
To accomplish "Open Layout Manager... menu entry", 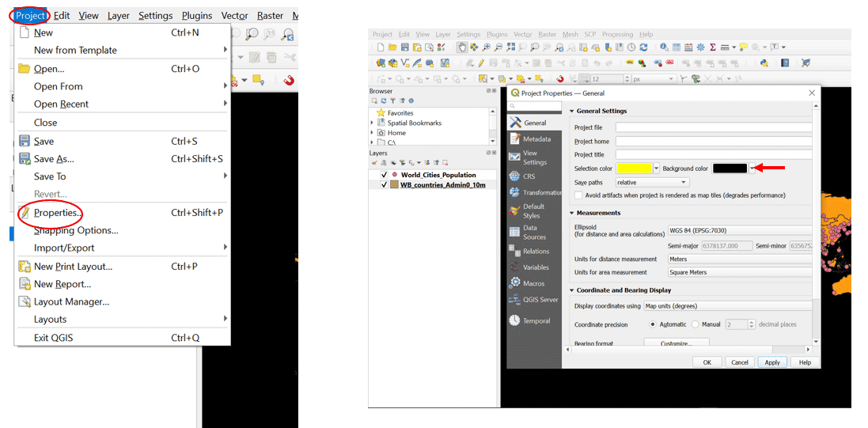I will point(122,301).
